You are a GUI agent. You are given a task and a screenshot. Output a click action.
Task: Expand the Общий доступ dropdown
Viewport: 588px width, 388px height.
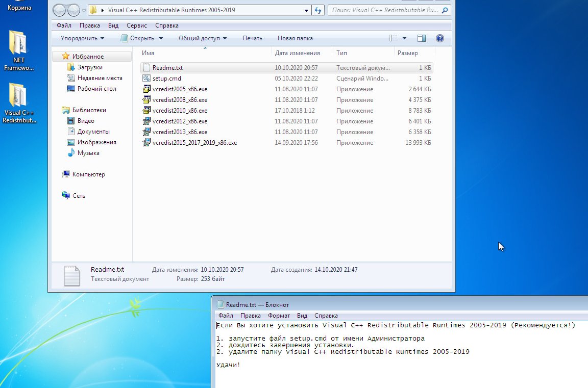pos(203,38)
